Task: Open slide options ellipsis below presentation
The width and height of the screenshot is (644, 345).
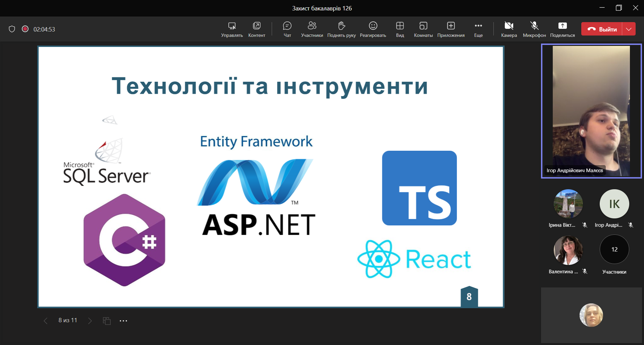Action: point(123,321)
